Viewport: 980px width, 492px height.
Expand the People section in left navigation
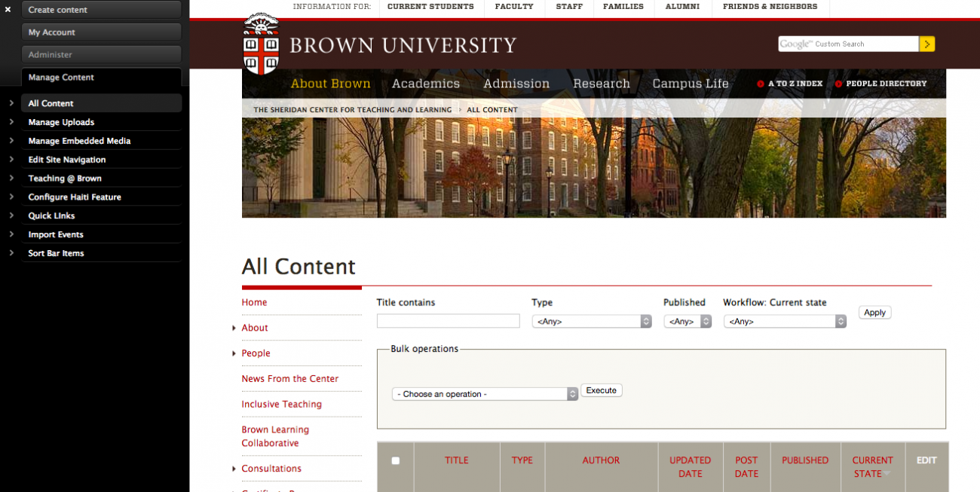234,353
